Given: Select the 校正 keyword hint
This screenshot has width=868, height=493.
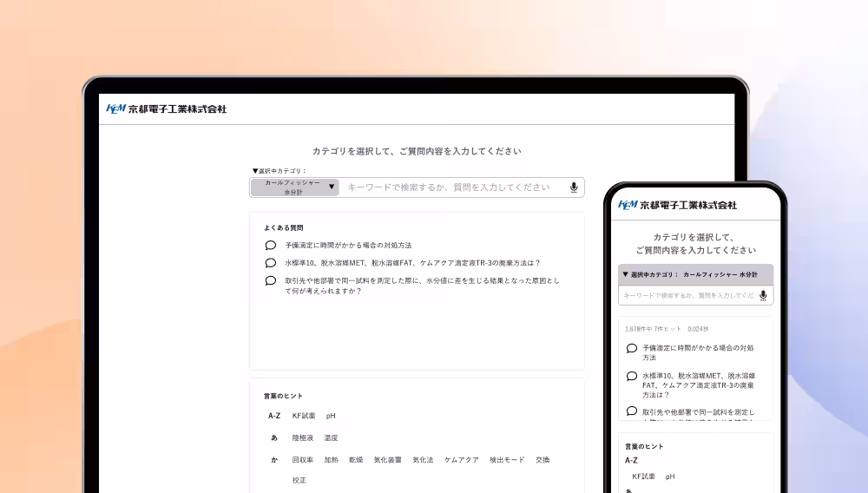Looking at the screenshot, I should (299, 480).
